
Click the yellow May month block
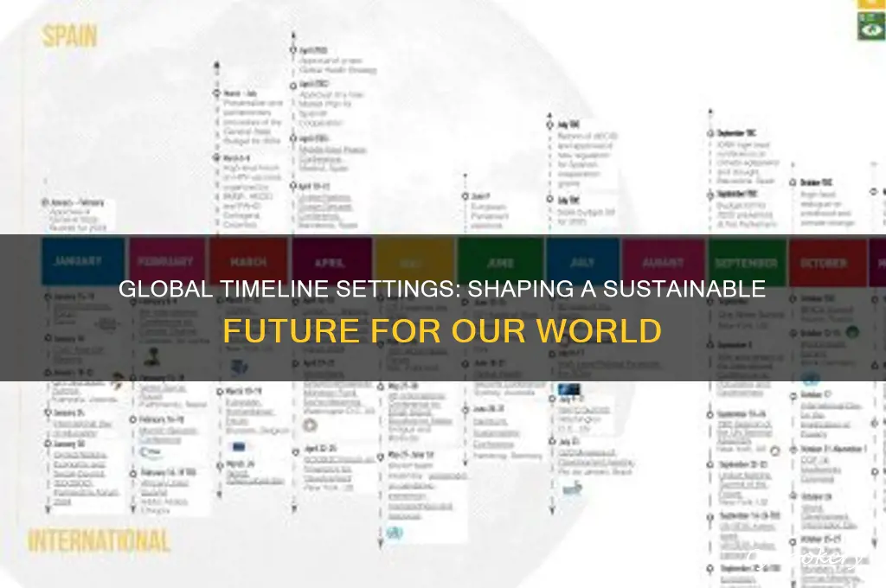[414, 261]
